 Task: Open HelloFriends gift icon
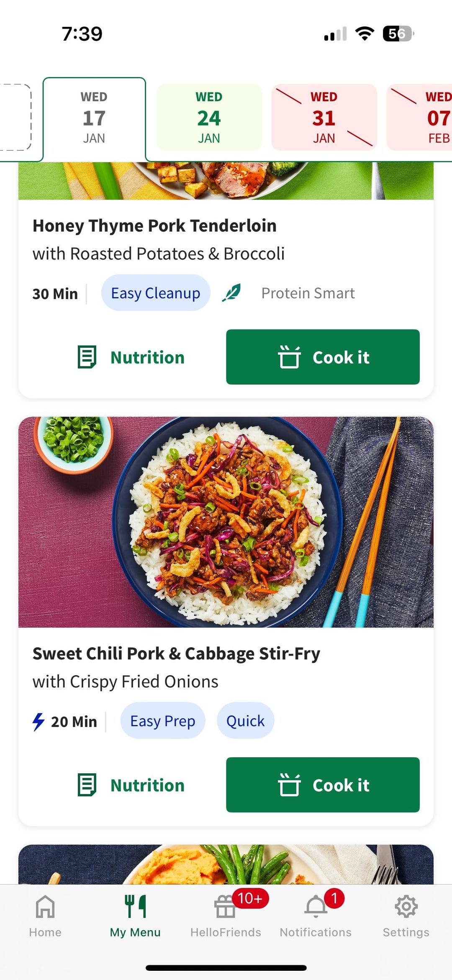226,907
